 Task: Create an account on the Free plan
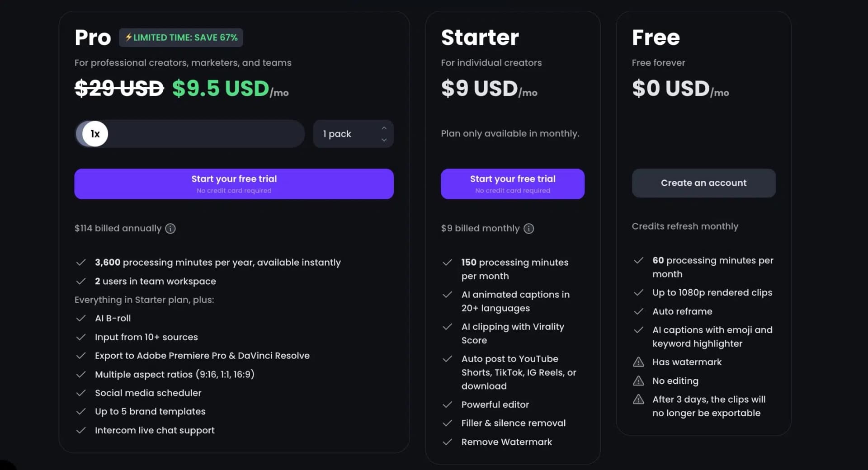(x=703, y=183)
